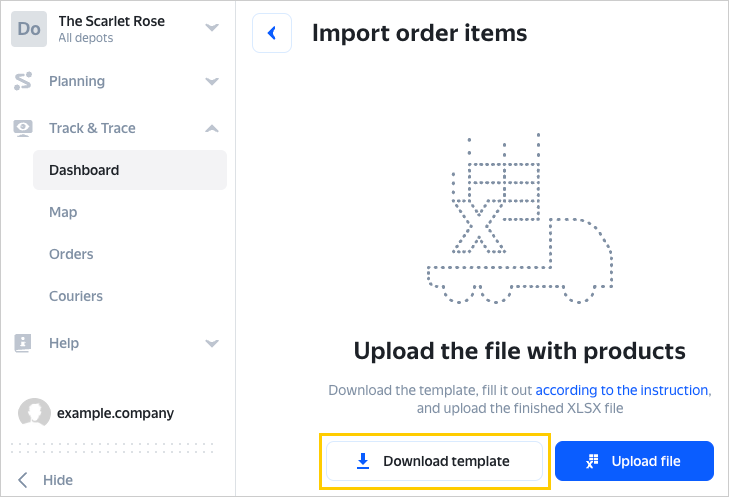Click the Track & Trace monitor icon
Image resolution: width=729 pixels, height=497 pixels.
[23, 128]
